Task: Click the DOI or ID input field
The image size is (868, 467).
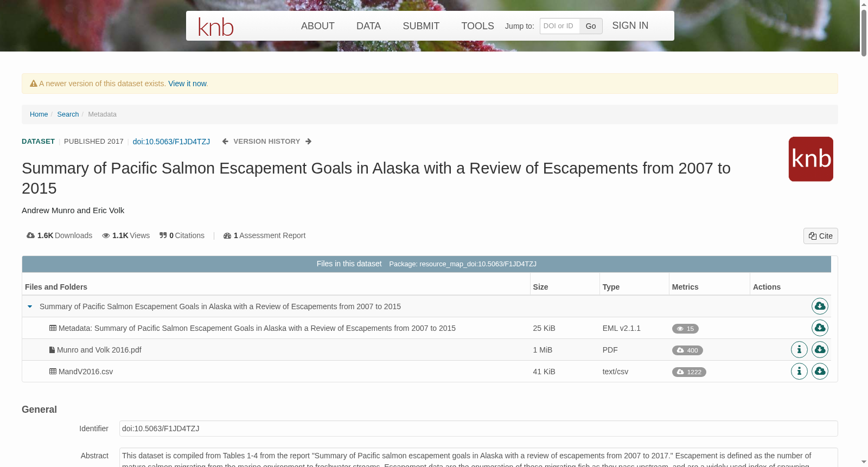Action: coord(560,26)
